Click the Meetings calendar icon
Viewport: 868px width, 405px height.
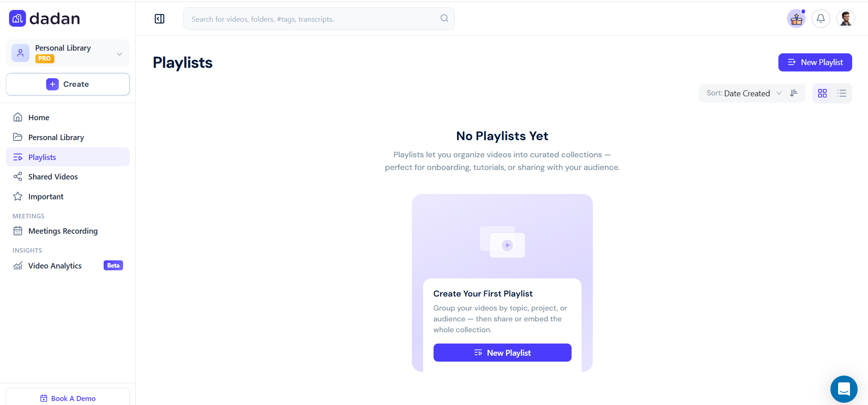click(x=18, y=231)
